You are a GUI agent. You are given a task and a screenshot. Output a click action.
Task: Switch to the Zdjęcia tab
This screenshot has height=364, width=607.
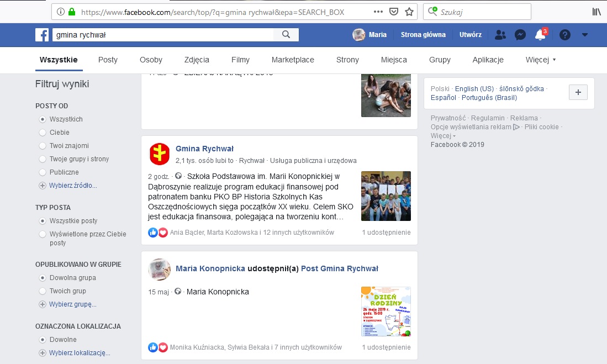click(197, 60)
